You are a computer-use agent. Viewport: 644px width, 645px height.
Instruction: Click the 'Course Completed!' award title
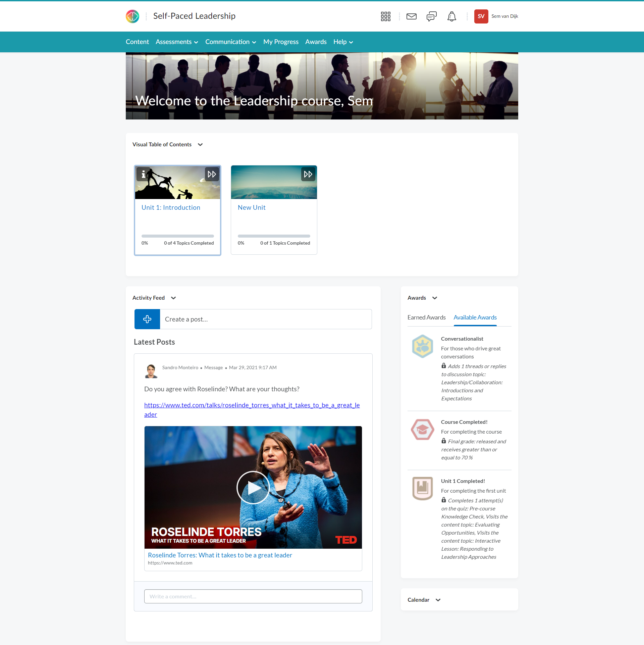[464, 422]
